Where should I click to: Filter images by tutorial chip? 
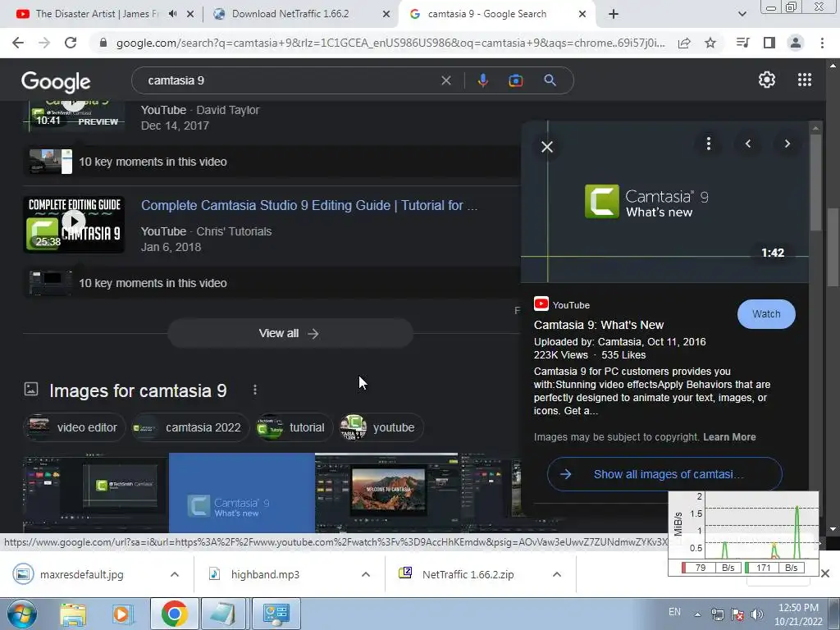click(x=294, y=427)
